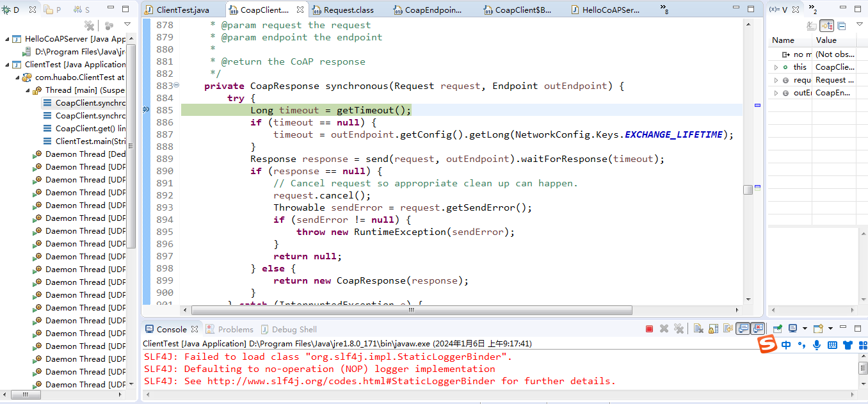
Task: Remove all terminated launches in the Console toolbar
Action: coord(679,329)
